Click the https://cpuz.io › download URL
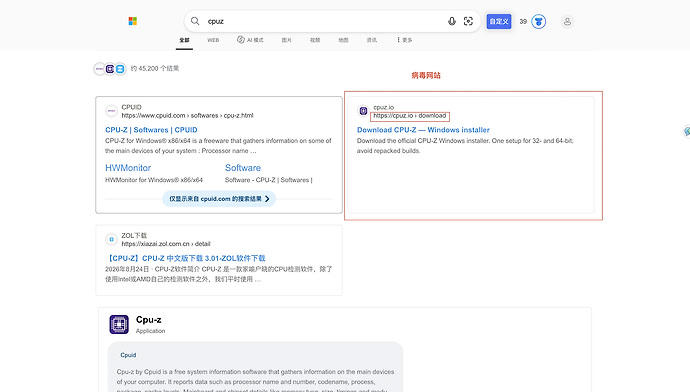690x392 pixels. (410, 115)
